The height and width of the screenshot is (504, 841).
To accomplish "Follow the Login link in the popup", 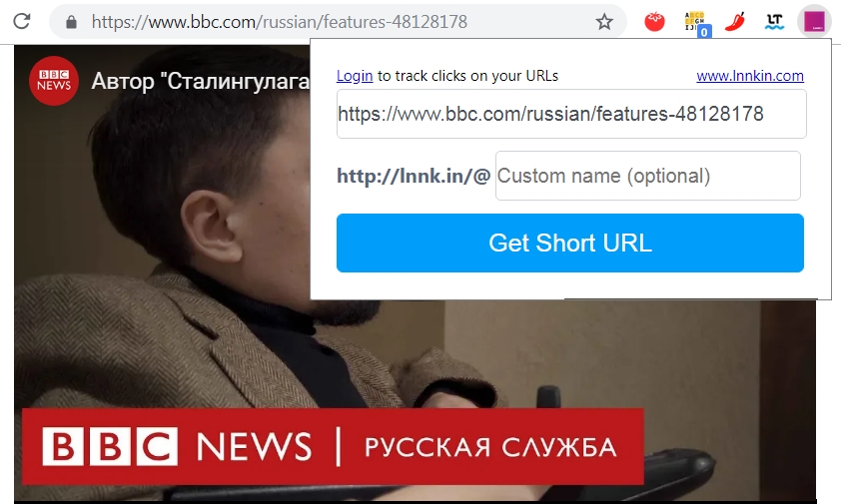I will [355, 76].
